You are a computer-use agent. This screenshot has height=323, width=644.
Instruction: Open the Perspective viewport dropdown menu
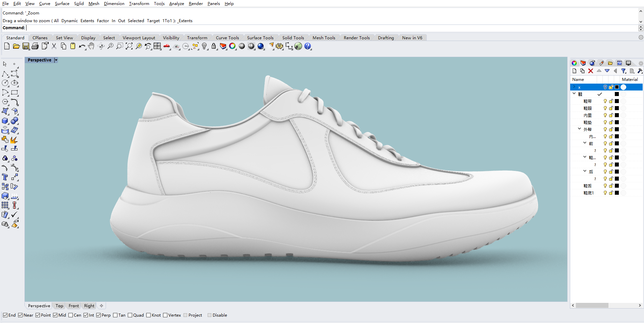[56, 60]
